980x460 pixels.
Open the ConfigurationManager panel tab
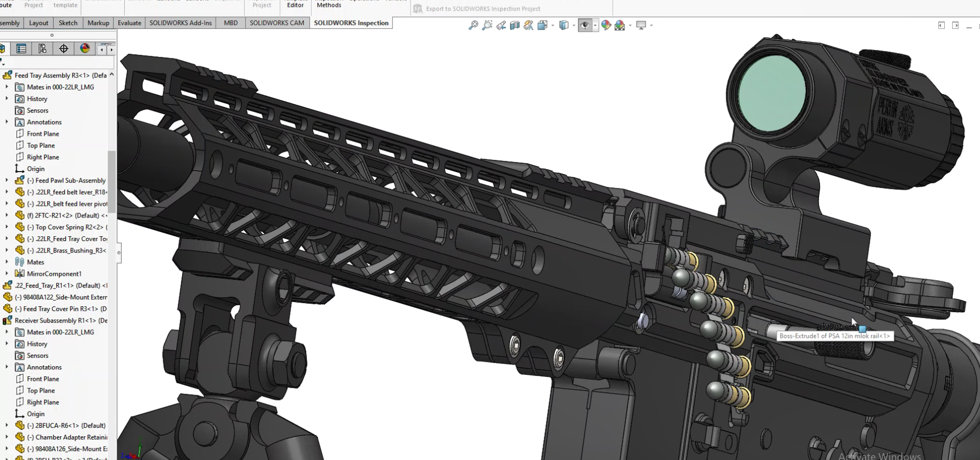[x=42, y=49]
